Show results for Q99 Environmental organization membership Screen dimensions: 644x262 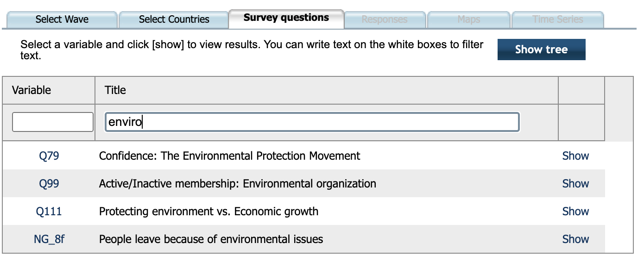(575, 184)
